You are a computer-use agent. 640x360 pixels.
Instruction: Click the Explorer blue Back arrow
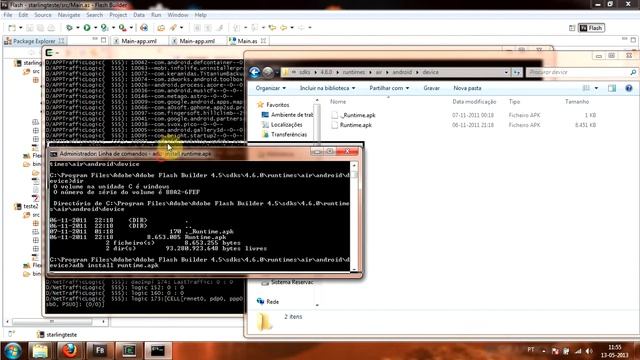coord(255,72)
